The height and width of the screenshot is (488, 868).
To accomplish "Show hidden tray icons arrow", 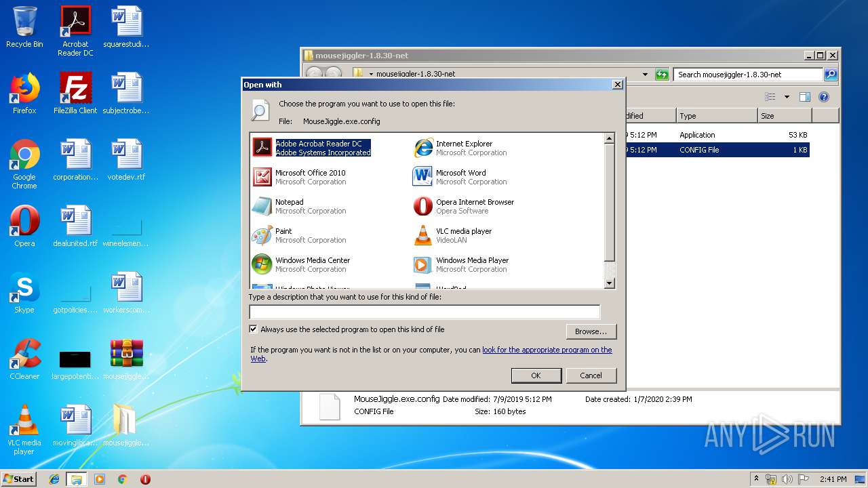I will pyautogui.click(x=756, y=479).
